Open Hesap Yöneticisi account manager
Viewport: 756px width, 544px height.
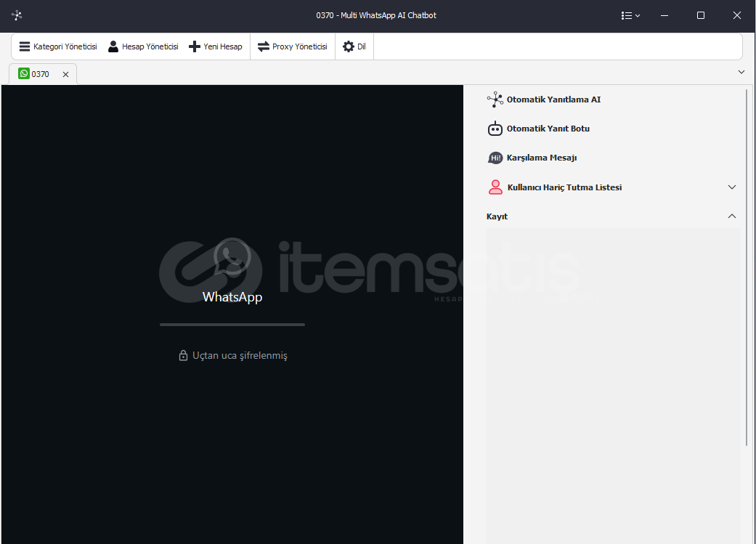click(143, 46)
